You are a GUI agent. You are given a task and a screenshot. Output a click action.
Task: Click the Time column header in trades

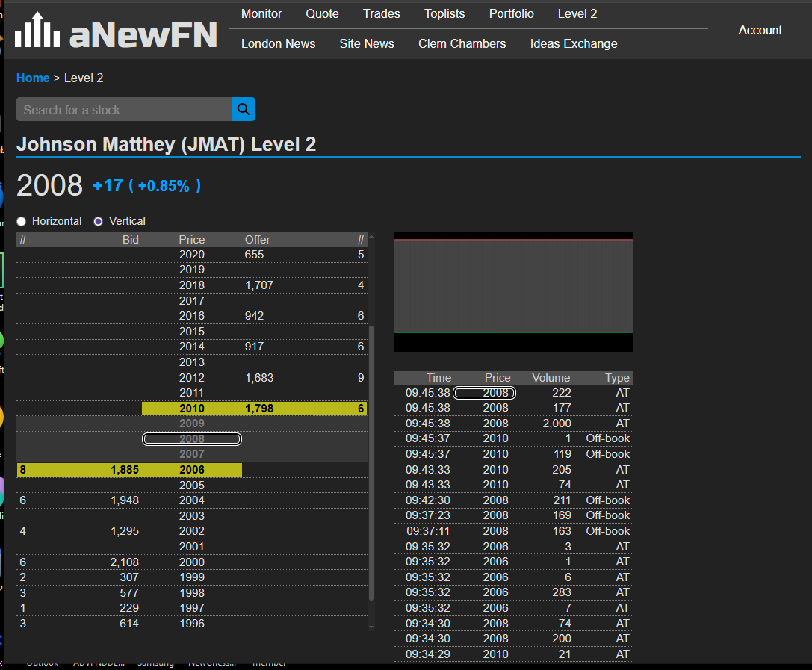point(438,378)
